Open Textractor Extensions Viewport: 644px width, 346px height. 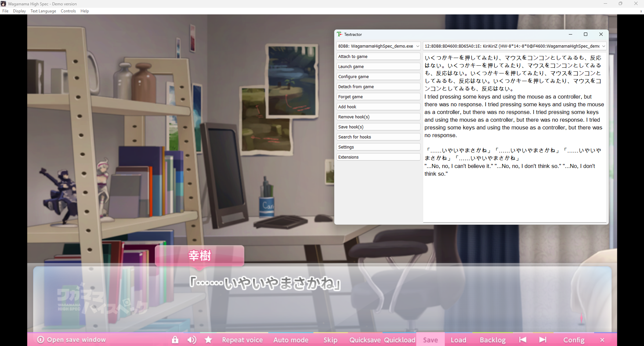pyautogui.click(x=378, y=157)
